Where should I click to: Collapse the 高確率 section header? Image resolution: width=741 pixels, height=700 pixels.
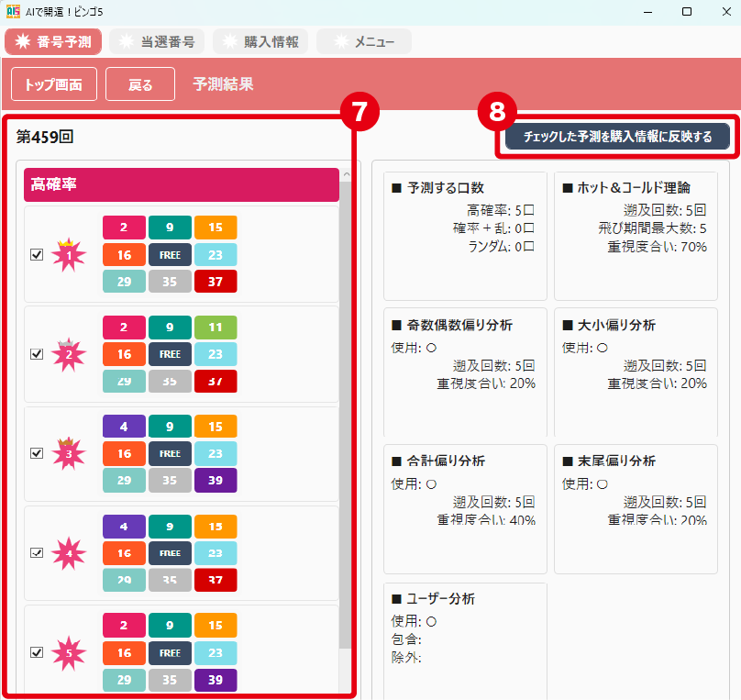[x=181, y=184]
